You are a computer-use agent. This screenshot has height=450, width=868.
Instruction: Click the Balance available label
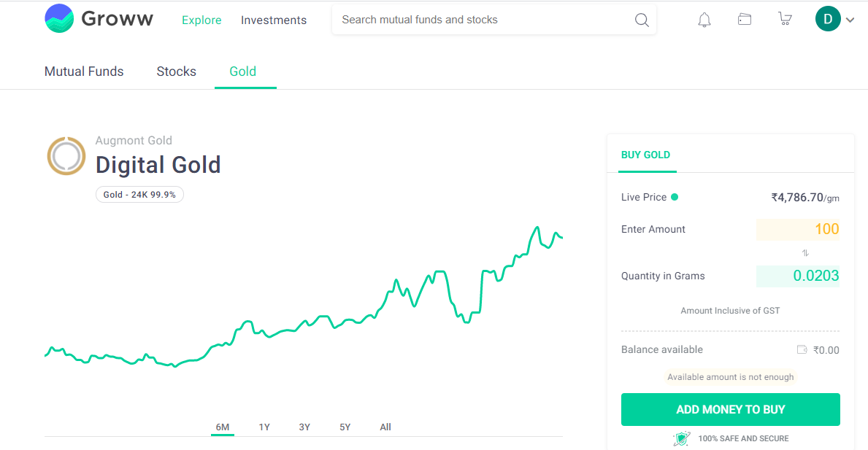[x=661, y=349]
